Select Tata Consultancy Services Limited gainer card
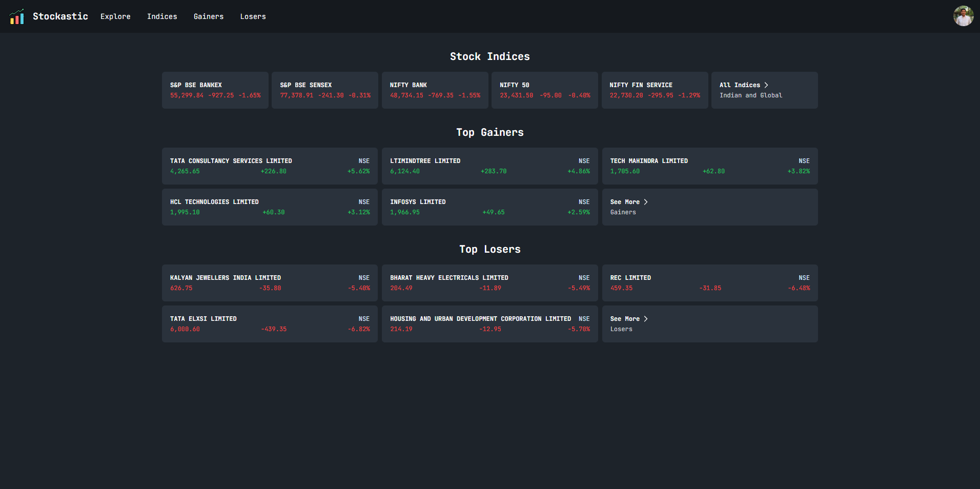 [x=270, y=166]
